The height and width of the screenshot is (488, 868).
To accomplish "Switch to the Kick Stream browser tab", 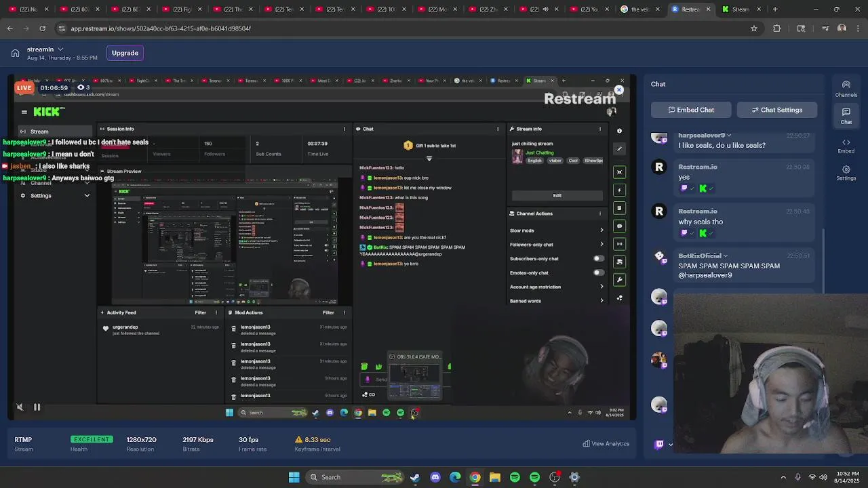I will (741, 9).
